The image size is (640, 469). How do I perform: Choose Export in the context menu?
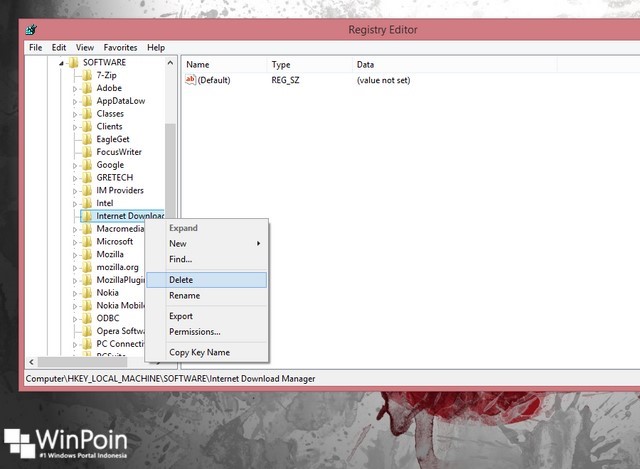coord(207,316)
